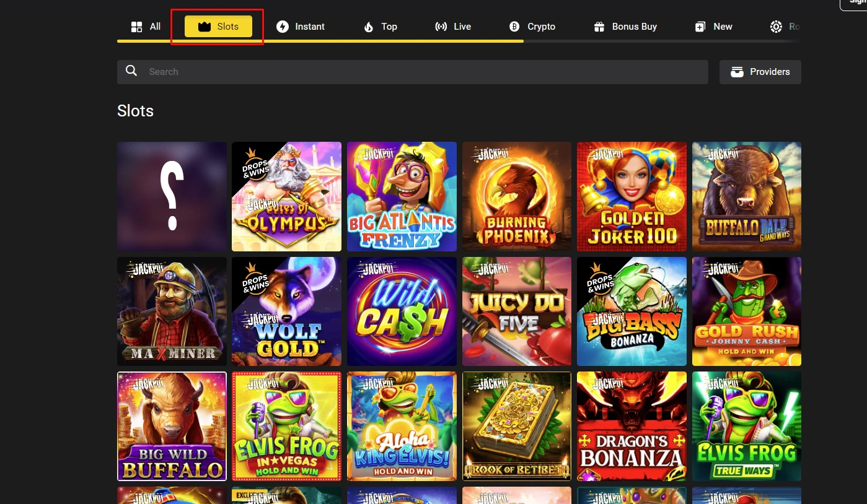
Task: Select the Bonus Buy tab
Action: tap(625, 27)
